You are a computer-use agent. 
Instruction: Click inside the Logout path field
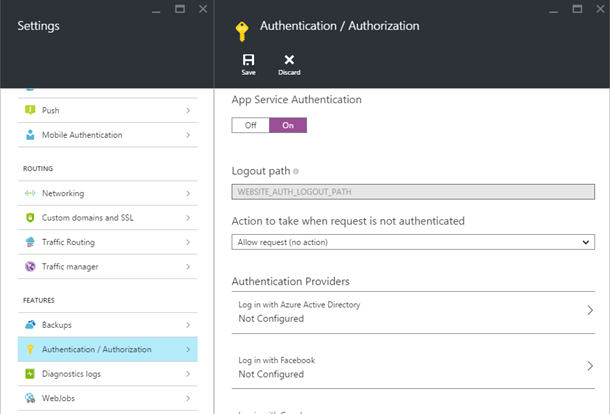click(413, 192)
